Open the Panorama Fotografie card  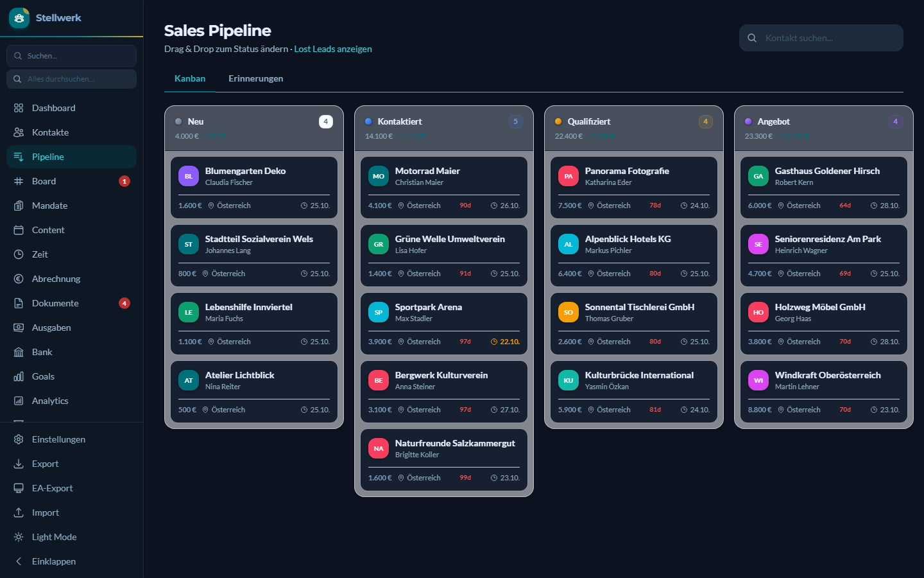pyautogui.click(x=634, y=188)
